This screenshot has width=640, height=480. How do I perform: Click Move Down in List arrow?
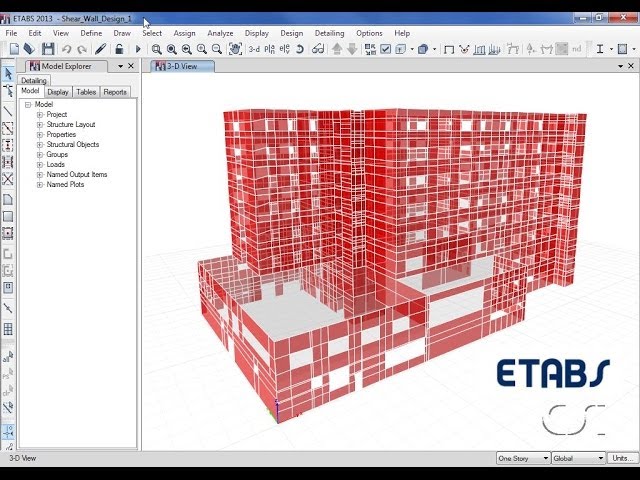coord(352,49)
